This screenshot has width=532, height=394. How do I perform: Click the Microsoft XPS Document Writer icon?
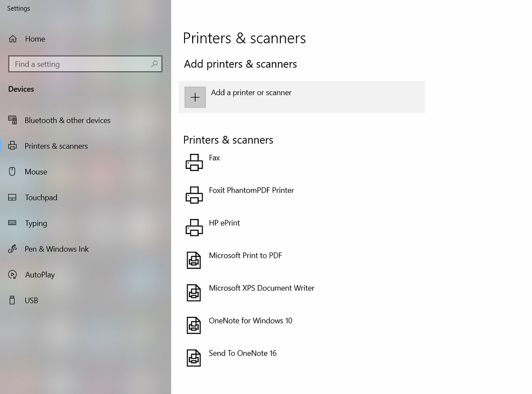pyautogui.click(x=194, y=293)
